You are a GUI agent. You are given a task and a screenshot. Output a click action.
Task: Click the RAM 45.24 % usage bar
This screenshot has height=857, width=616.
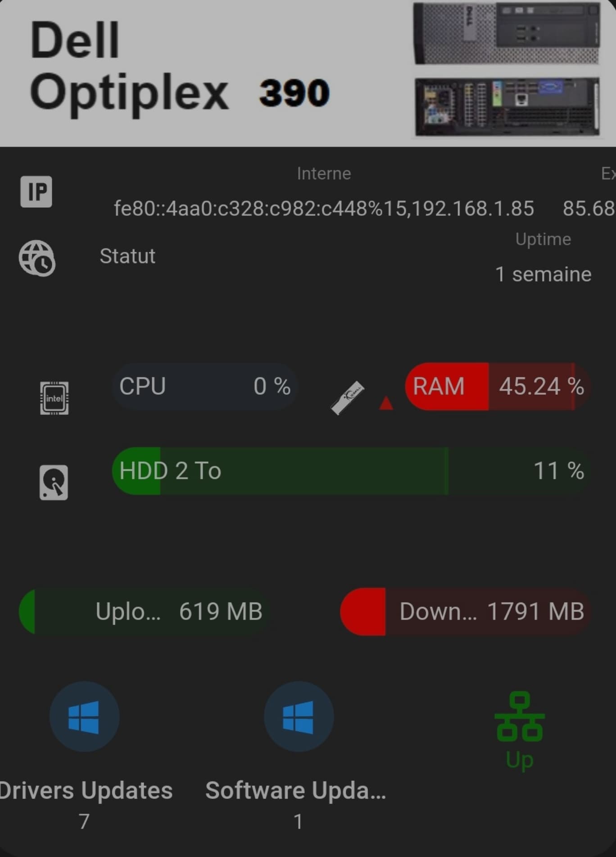tap(498, 387)
